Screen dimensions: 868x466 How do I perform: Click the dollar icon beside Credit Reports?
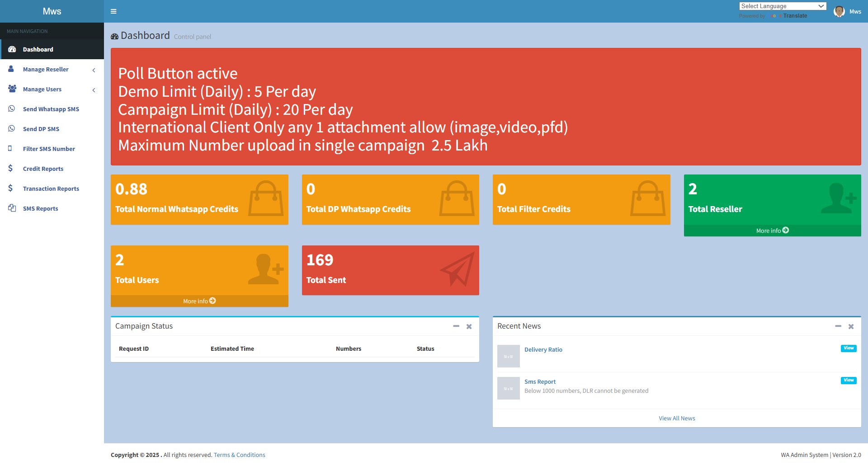coord(10,169)
